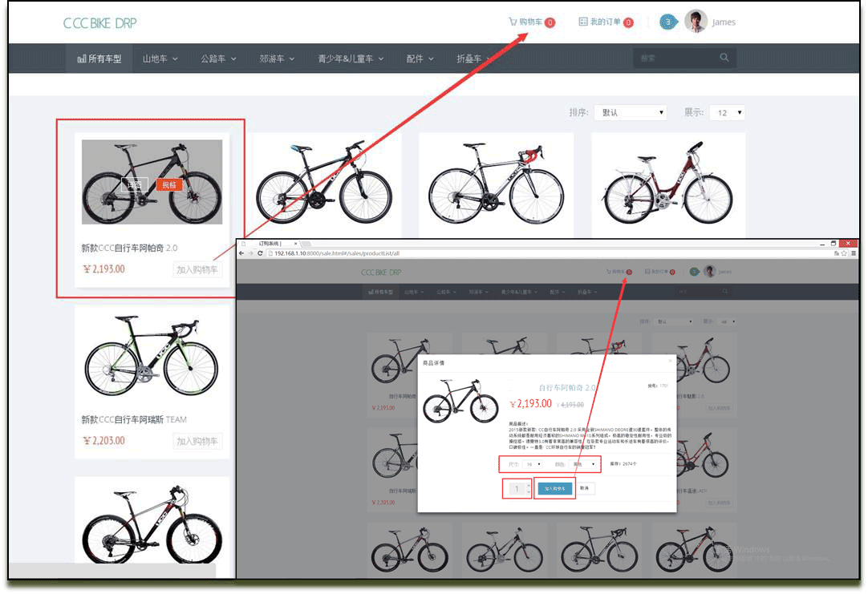Viewport: 868px width, 594px height.
Task: Open 我的订单 in the main page header
Action: click(606, 22)
